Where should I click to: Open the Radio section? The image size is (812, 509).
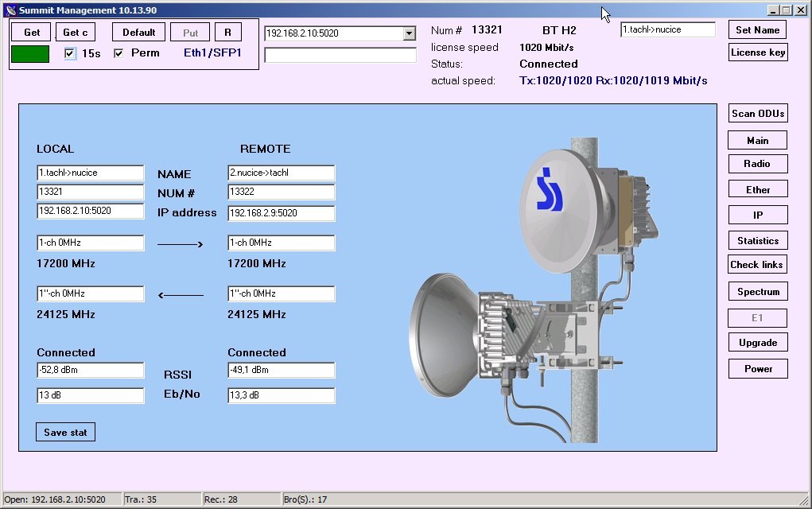coord(757,164)
